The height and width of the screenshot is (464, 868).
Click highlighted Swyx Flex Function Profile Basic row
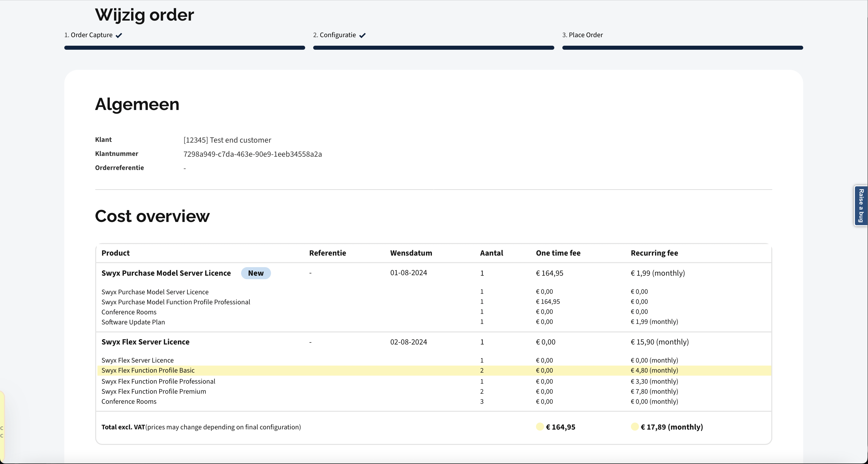pos(148,370)
